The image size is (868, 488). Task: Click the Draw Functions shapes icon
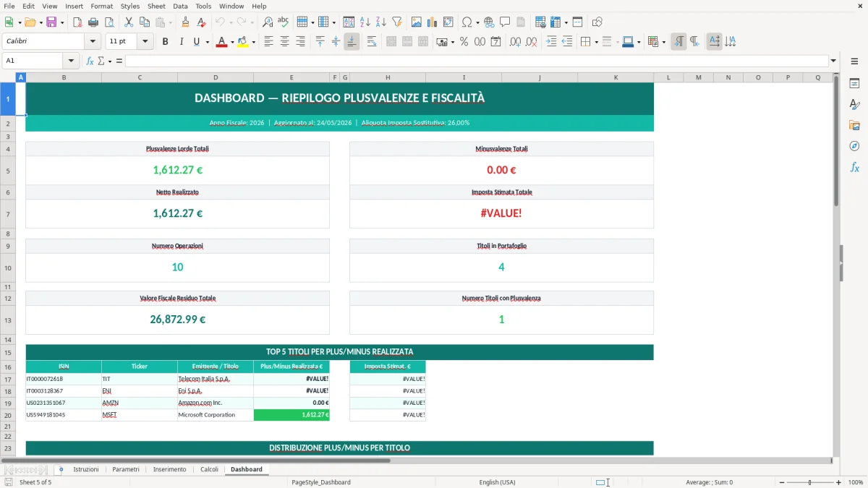[x=597, y=22]
